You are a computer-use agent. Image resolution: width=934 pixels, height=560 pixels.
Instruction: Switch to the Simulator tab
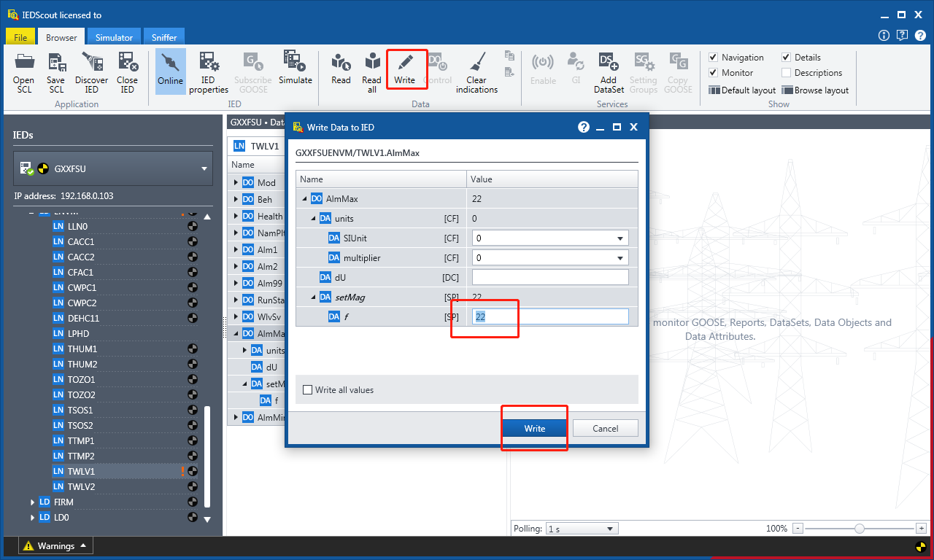point(114,37)
